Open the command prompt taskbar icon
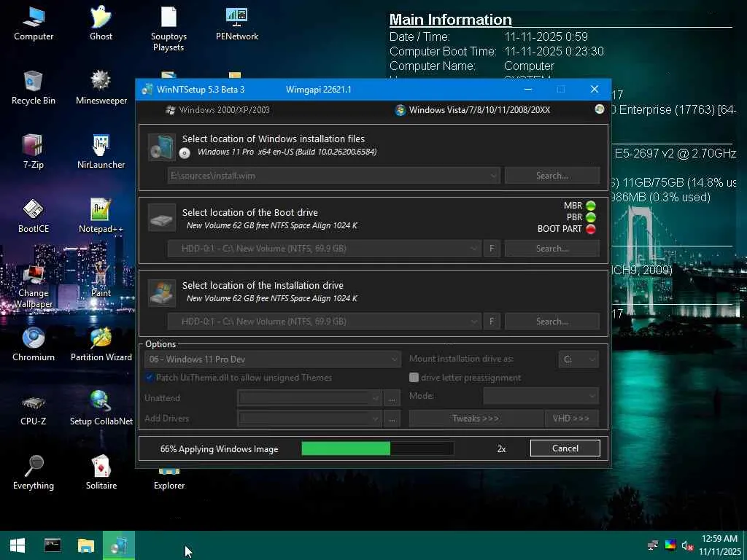This screenshot has width=747, height=560. click(x=53, y=545)
